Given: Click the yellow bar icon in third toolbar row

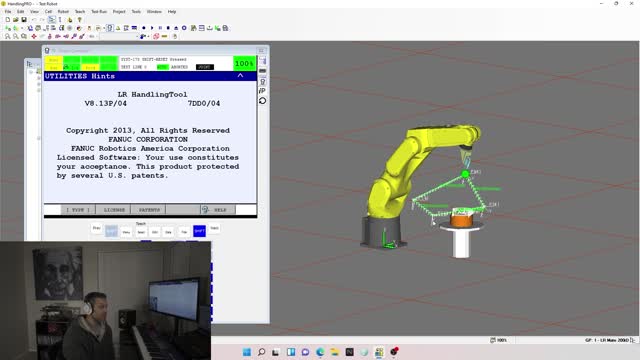Looking at the screenshot, I should [x=164, y=36].
